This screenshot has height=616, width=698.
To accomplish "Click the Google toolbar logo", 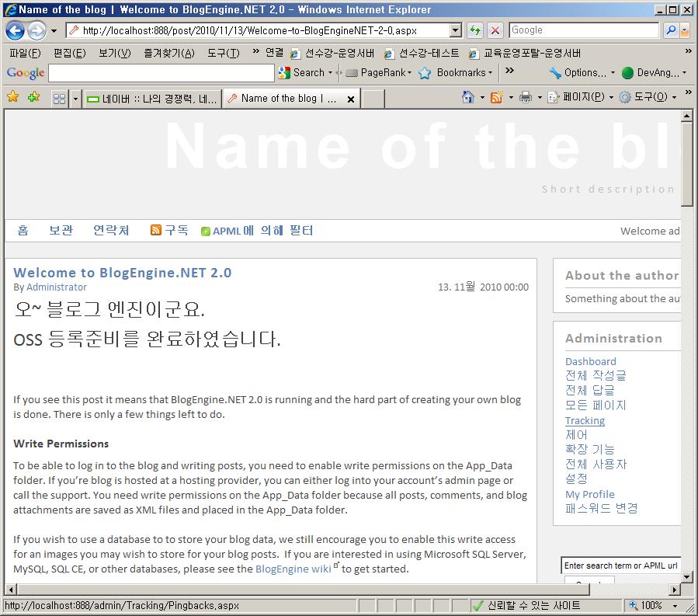I will coord(26,72).
